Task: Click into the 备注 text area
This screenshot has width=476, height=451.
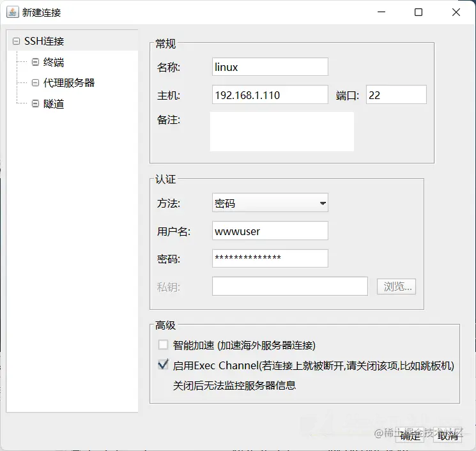Action: 282,132
